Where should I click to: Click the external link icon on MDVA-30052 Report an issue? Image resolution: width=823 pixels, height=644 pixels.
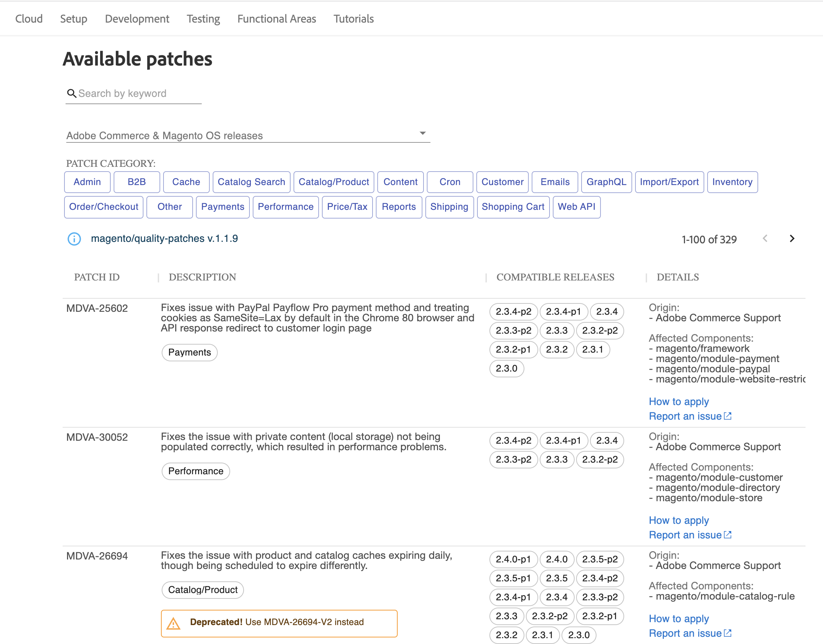728,535
